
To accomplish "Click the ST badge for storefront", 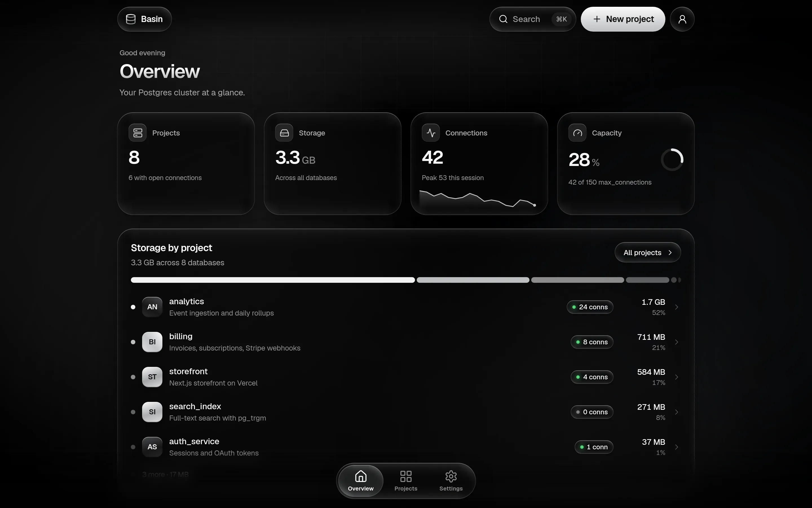I will pyautogui.click(x=152, y=377).
